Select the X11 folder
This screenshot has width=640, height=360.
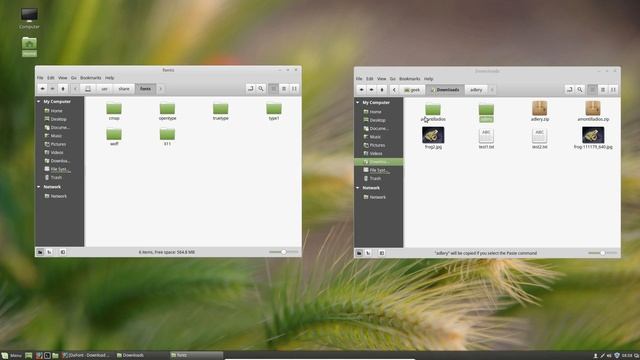click(167, 137)
